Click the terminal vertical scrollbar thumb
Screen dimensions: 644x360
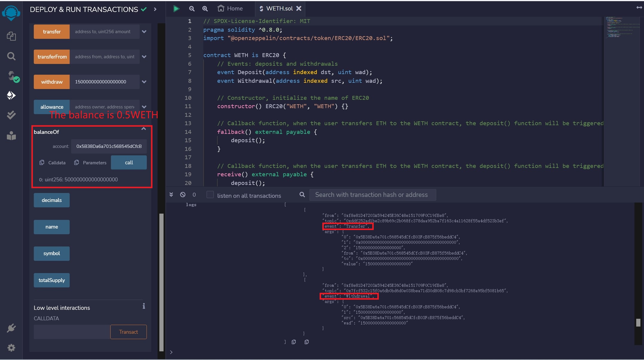[x=638, y=322]
